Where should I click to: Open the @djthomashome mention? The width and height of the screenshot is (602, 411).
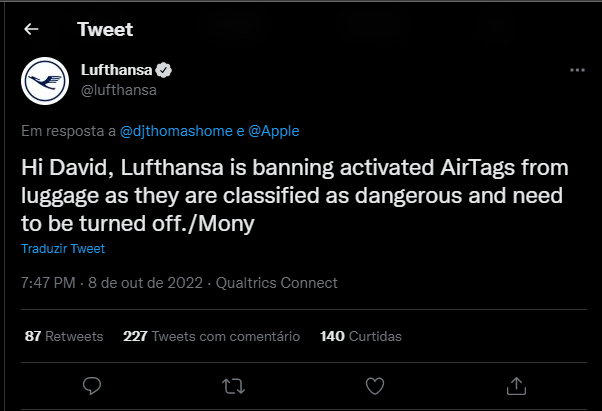click(x=176, y=131)
